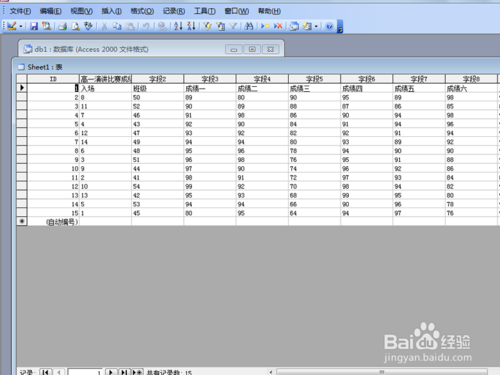This screenshot has height=375, width=500.
Task: Click the 班级 cell in row 1
Action: point(158,88)
